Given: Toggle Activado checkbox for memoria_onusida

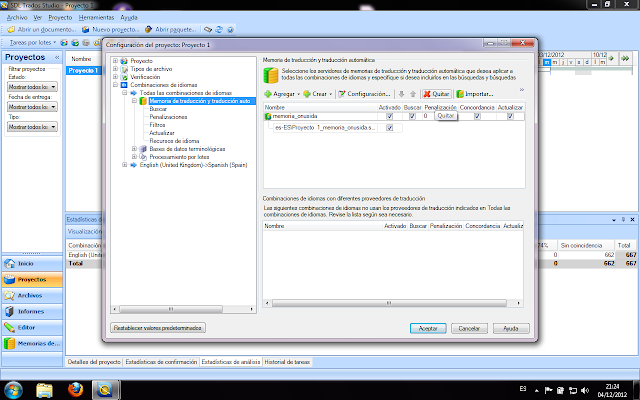Looking at the screenshot, I should (389, 116).
